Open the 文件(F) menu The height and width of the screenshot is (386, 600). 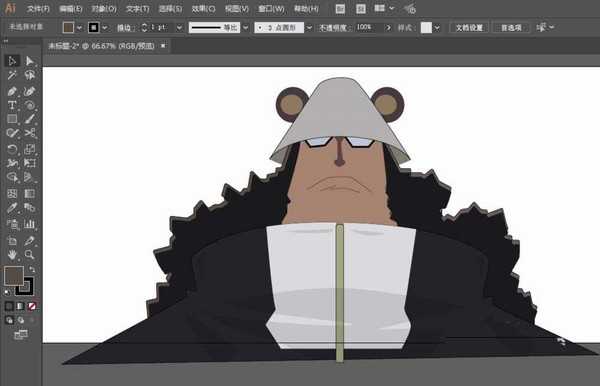[x=38, y=8]
